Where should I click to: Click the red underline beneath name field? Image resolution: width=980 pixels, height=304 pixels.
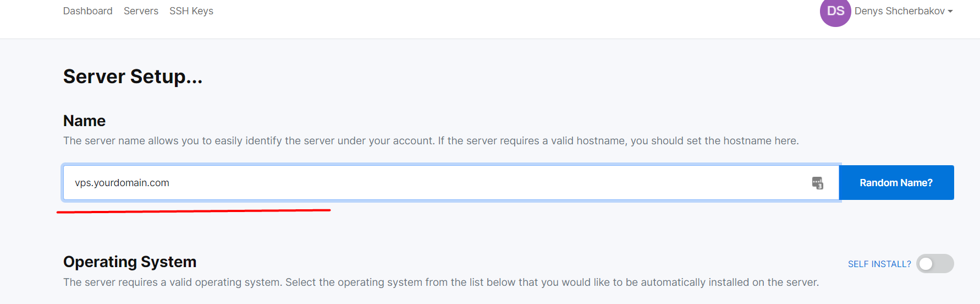point(194,211)
